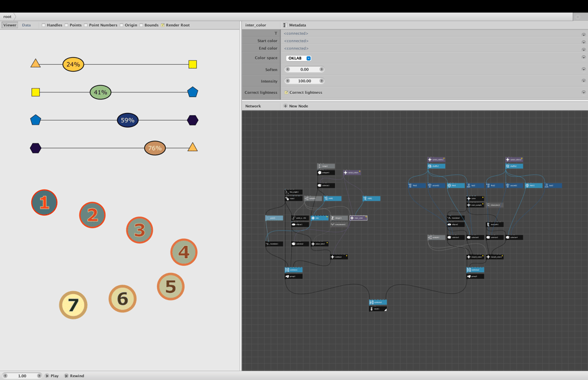The height and width of the screenshot is (380, 588).
Task: Select the range1 node
Action: [326, 166]
